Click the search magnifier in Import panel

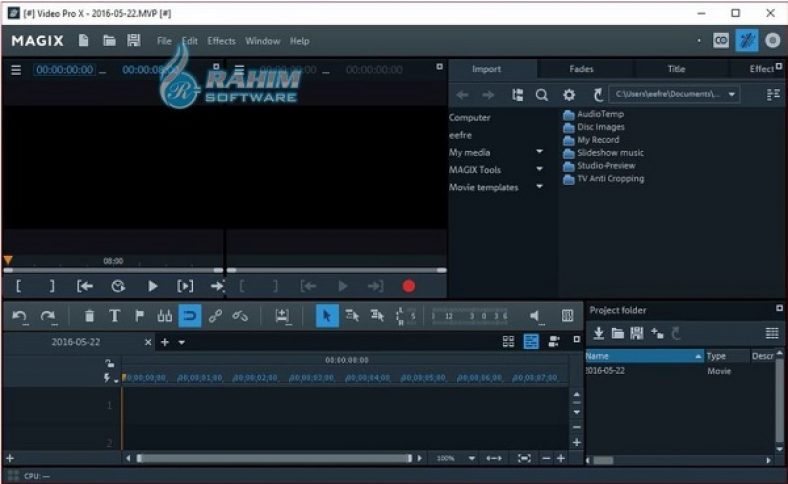pyautogui.click(x=541, y=95)
